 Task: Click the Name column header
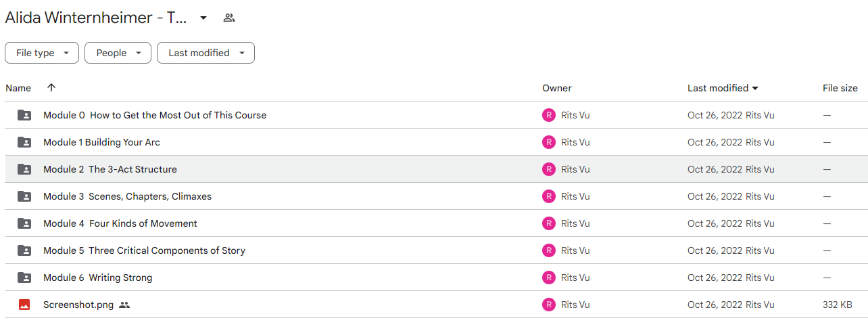[x=18, y=88]
